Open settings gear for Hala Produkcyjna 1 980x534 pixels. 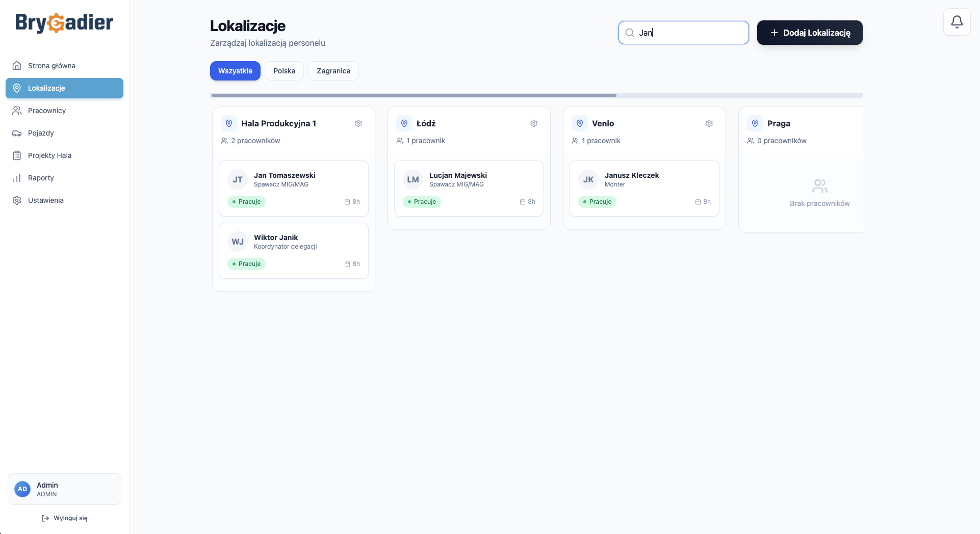point(358,123)
